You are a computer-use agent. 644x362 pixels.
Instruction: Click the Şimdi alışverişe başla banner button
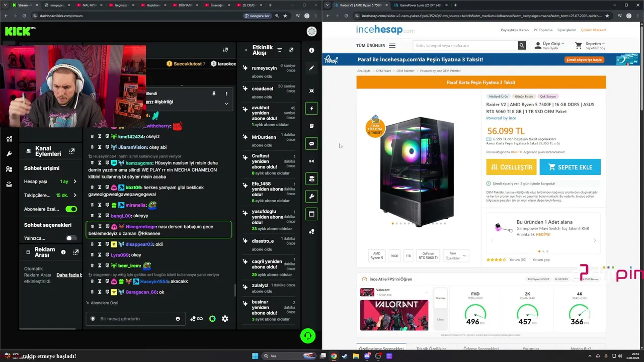pyautogui.click(x=584, y=60)
